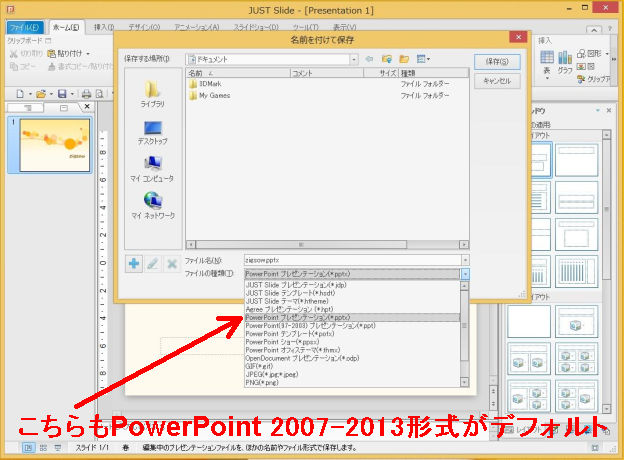624x460 pixels.
Task: Click the printer icon in main toolbar
Action: coord(86,94)
